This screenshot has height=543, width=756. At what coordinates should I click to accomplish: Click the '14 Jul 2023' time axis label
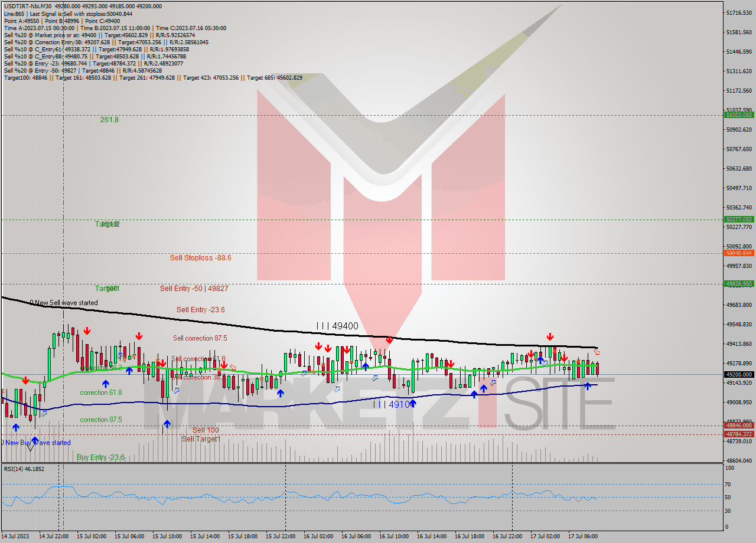16,537
